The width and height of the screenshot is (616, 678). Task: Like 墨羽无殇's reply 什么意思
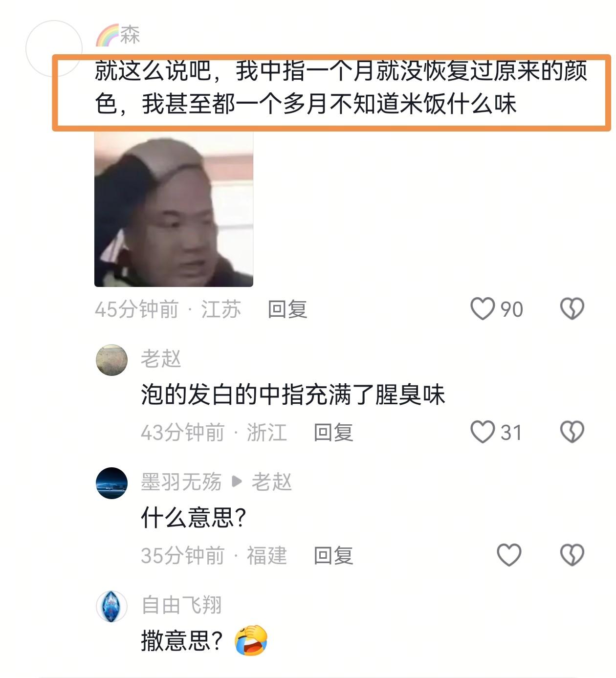(509, 555)
